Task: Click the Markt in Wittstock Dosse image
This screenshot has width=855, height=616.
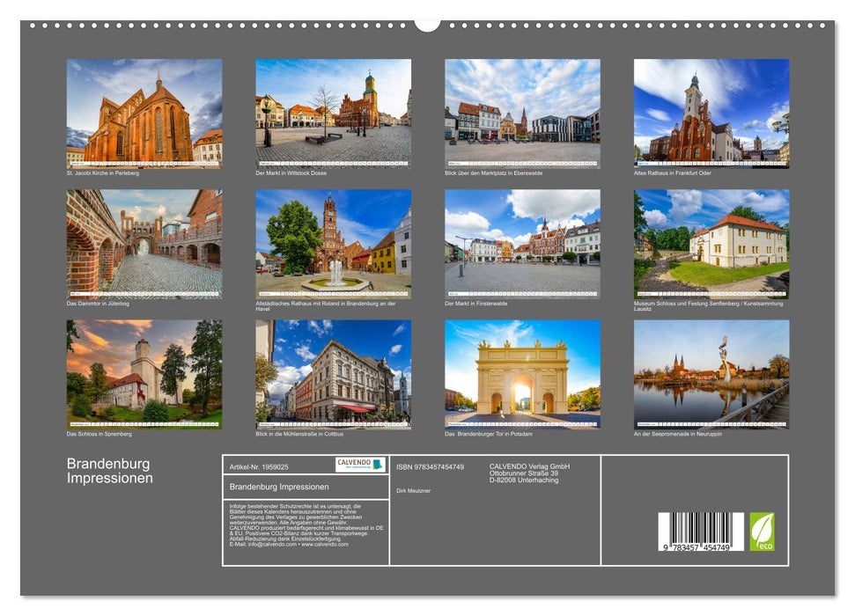Action: click(335, 110)
